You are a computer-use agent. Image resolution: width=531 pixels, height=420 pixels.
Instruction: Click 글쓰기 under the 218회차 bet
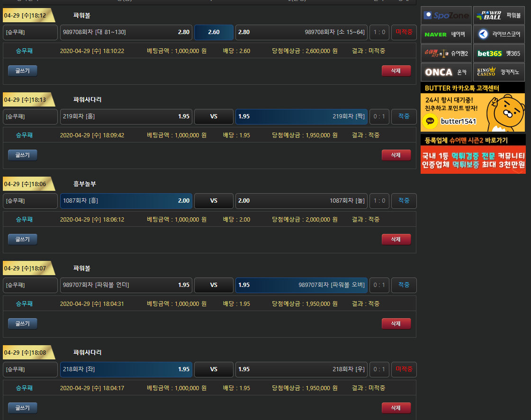22,408
